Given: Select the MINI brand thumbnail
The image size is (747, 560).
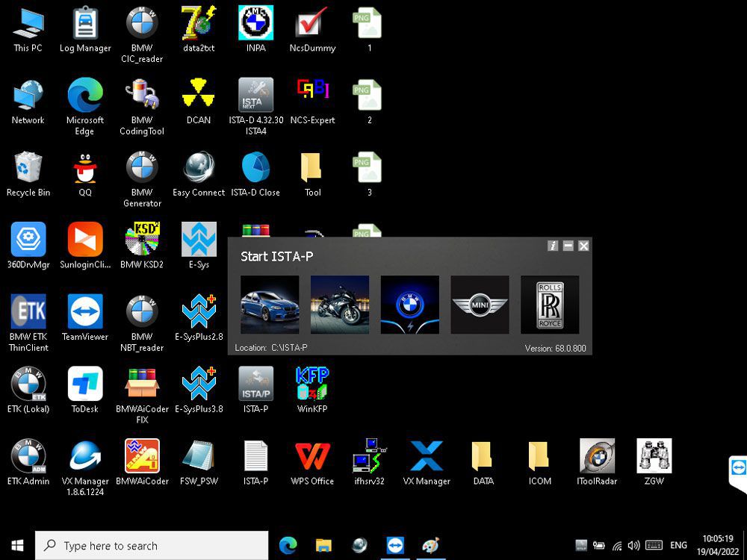Looking at the screenshot, I should click(480, 305).
